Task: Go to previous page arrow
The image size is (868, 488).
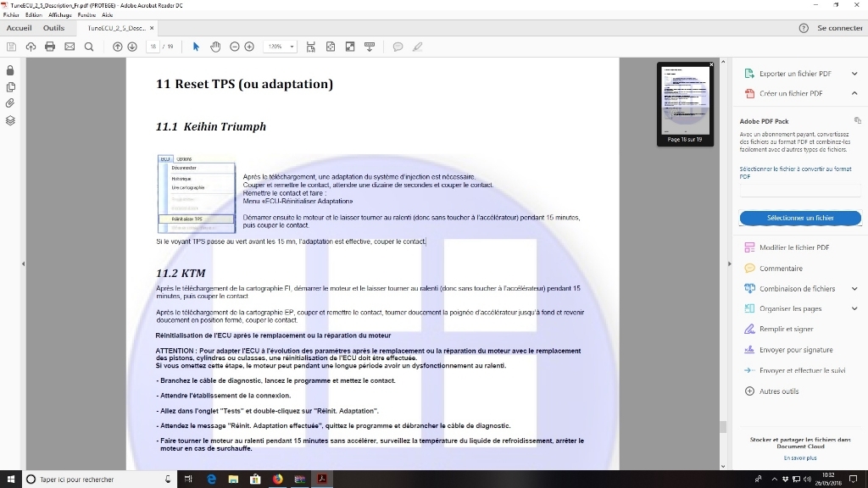Action: tap(117, 47)
